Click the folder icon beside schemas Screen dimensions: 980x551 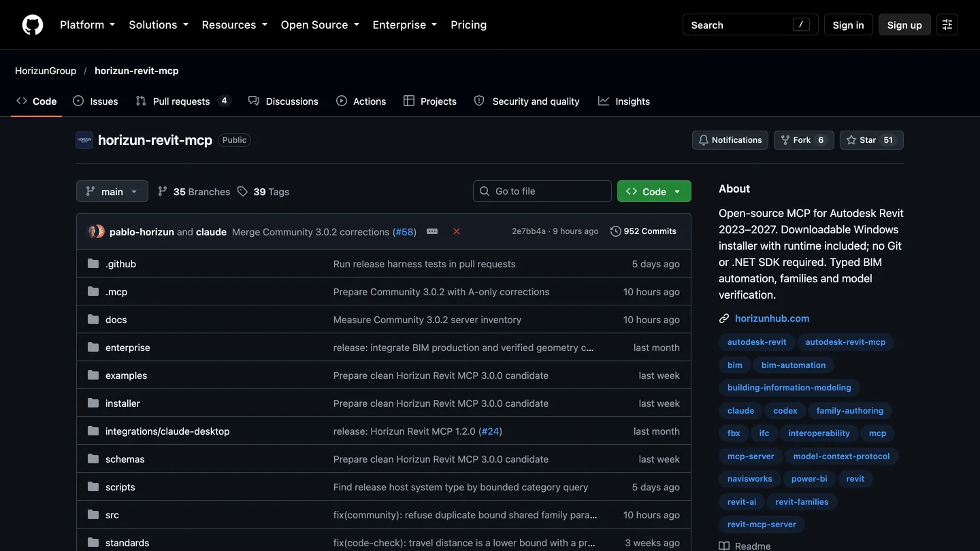pyautogui.click(x=93, y=459)
